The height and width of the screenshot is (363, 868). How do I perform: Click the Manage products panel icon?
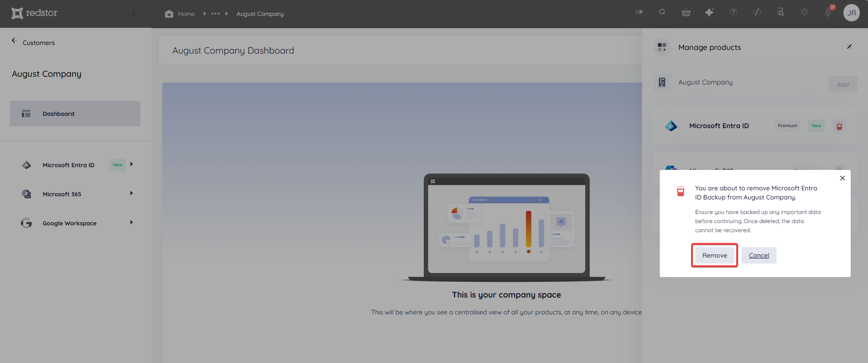(662, 47)
